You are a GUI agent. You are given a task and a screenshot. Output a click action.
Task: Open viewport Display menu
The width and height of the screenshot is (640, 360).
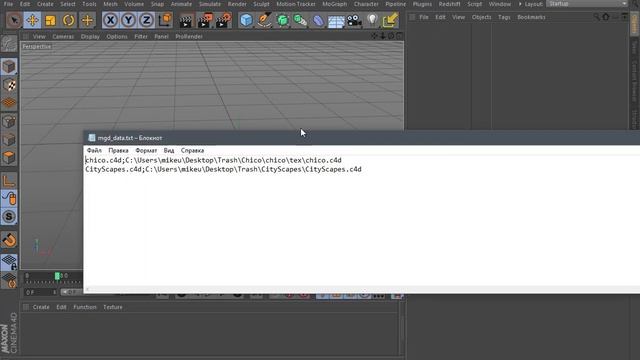(90, 36)
